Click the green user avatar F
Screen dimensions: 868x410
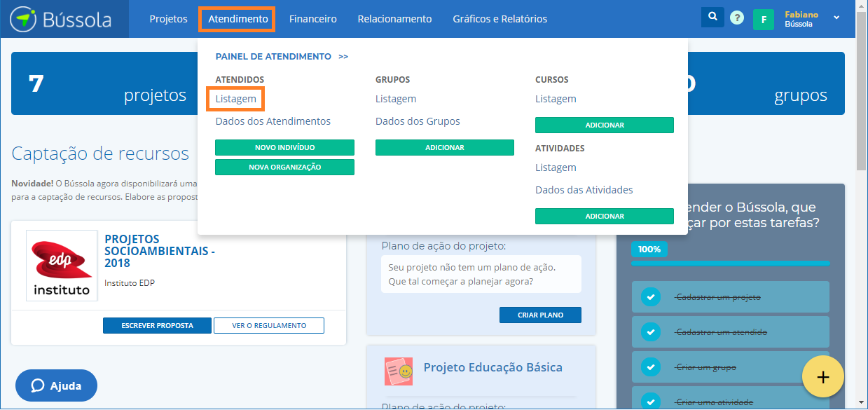[763, 20]
